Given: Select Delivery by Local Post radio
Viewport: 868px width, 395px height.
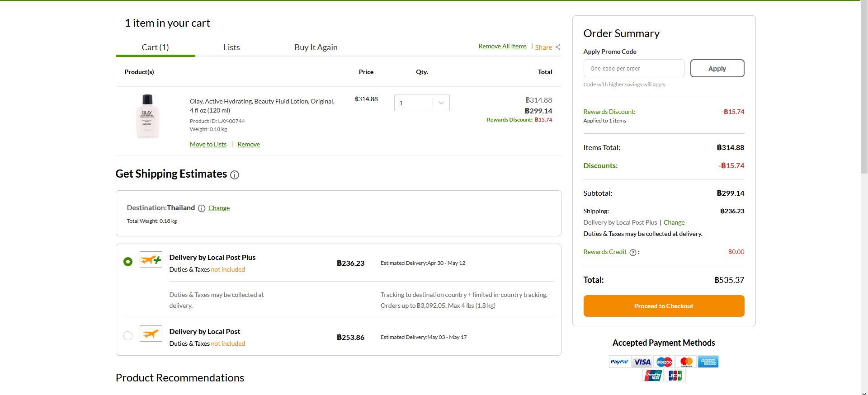Looking at the screenshot, I should [128, 336].
